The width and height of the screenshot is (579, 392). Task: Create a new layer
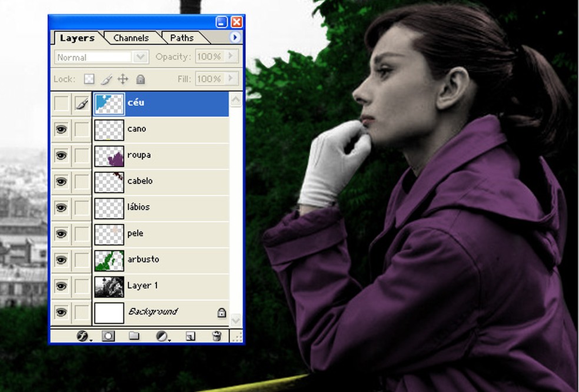pos(190,336)
